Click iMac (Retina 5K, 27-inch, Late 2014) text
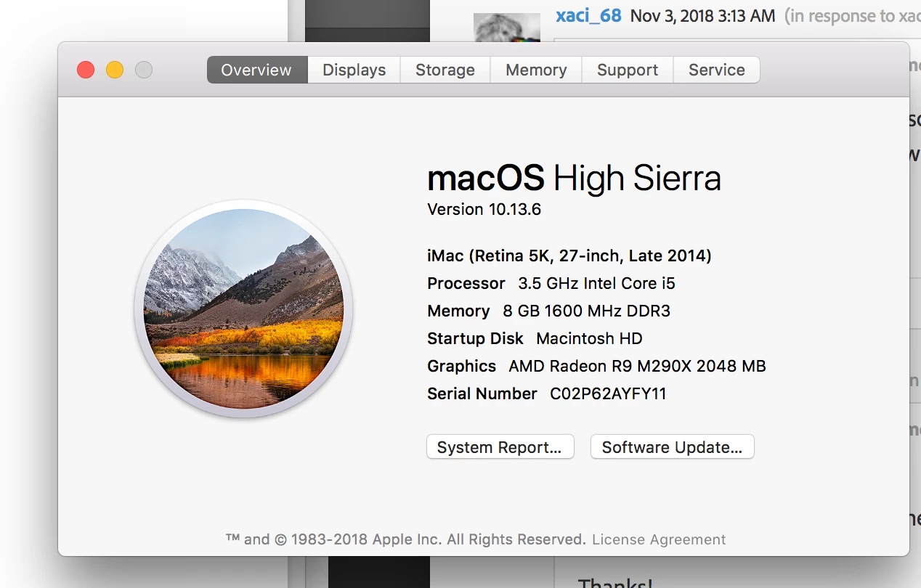The width and height of the screenshot is (921, 588). point(569,256)
